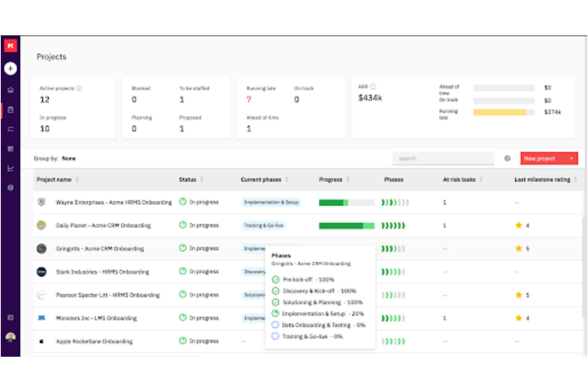Click the Stark Industries project logo
Viewport: 588px width, 392px height.
(x=41, y=272)
